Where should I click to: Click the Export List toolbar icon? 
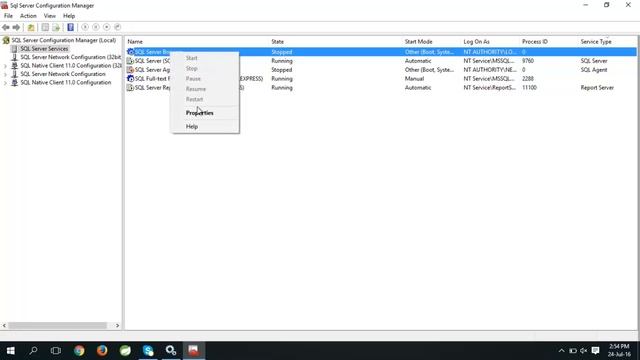56,27
